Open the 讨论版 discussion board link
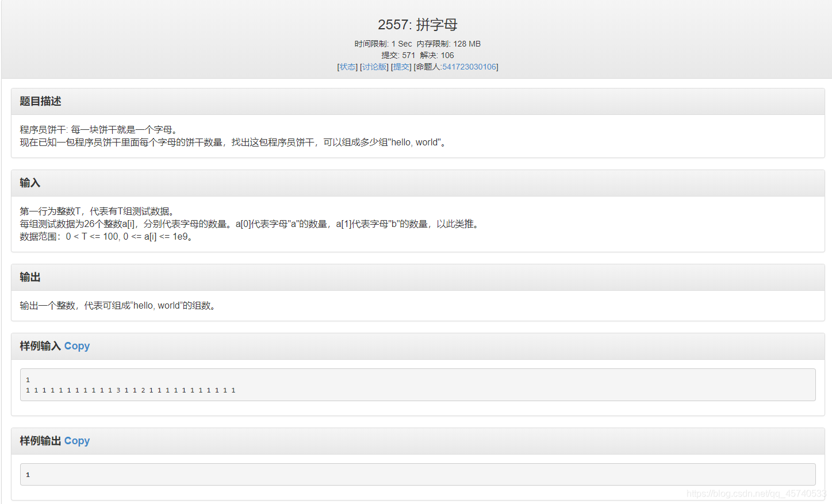This screenshot has width=832, height=504. coord(374,67)
